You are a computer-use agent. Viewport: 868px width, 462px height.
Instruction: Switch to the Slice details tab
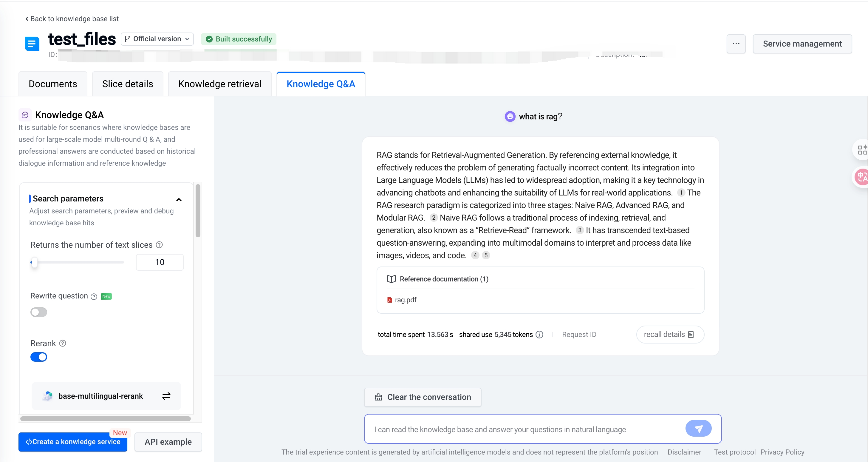[127, 84]
